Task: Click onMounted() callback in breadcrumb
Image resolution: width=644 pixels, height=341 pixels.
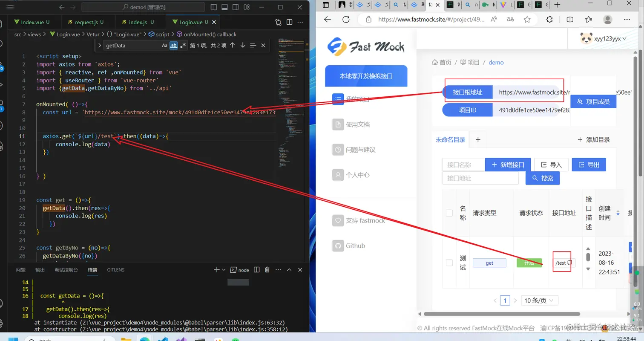Action: click(x=210, y=35)
